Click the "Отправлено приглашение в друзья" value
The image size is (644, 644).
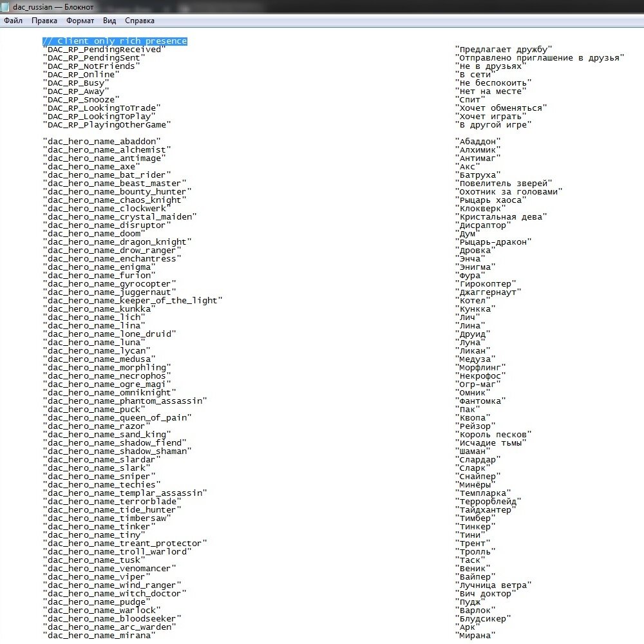[x=539, y=58]
